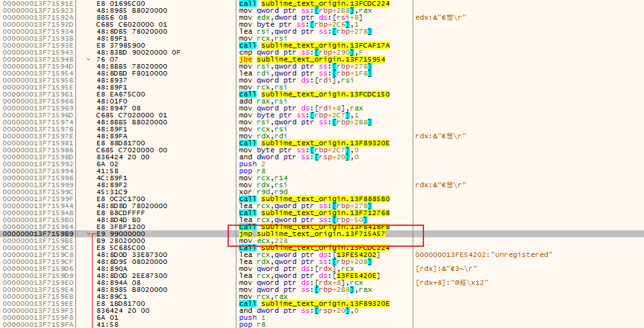
Task: Click address 000000013F7159E4
Action: pyautogui.click(x=38, y=290)
